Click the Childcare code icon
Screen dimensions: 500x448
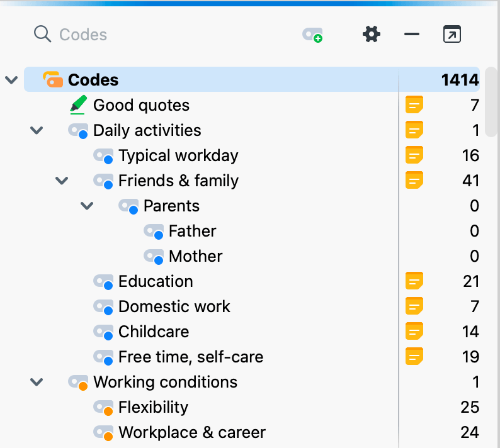click(103, 332)
